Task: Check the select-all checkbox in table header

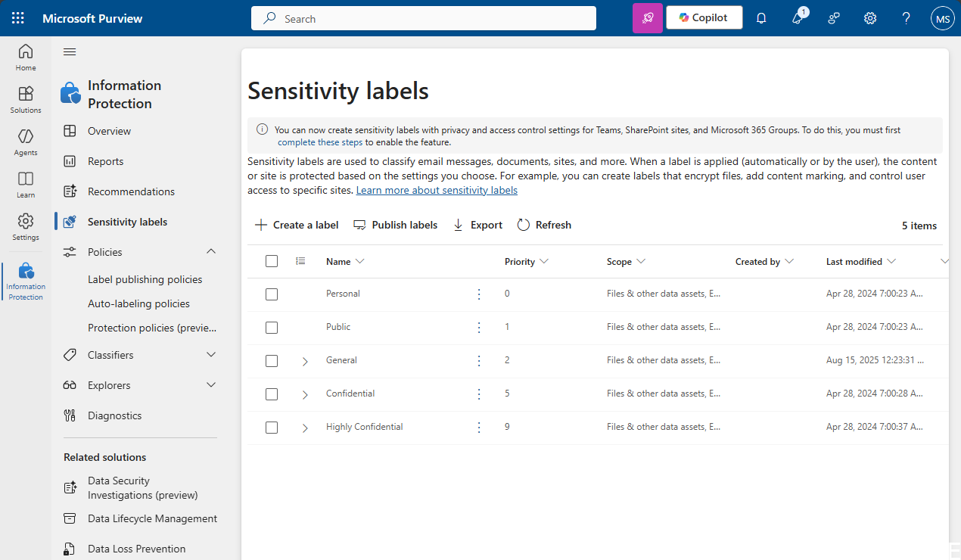Action: click(x=272, y=260)
